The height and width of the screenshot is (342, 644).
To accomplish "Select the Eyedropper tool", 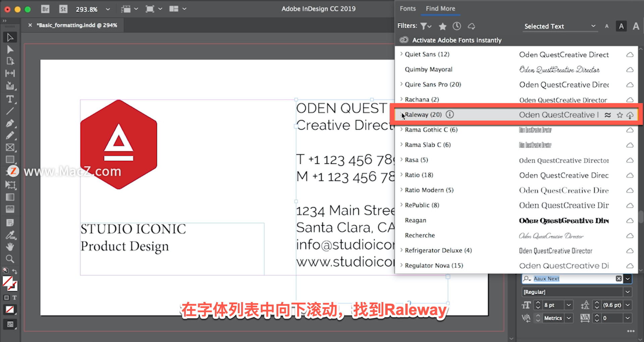I will [10, 235].
